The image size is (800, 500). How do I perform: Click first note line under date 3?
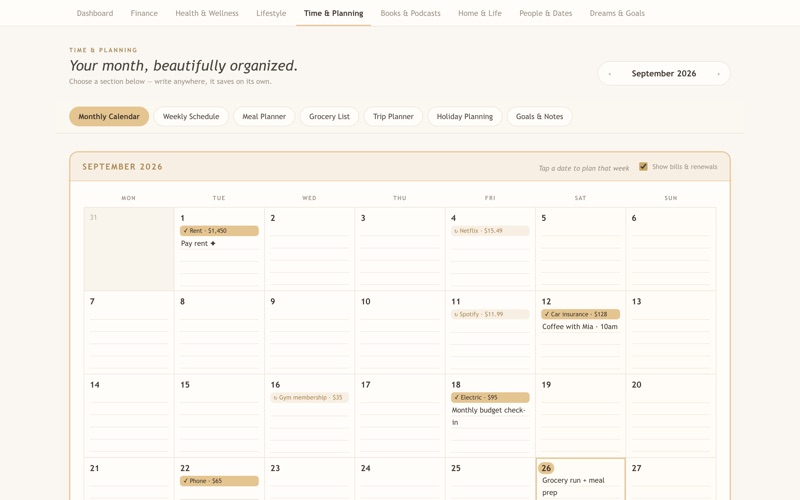coord(399,231)
